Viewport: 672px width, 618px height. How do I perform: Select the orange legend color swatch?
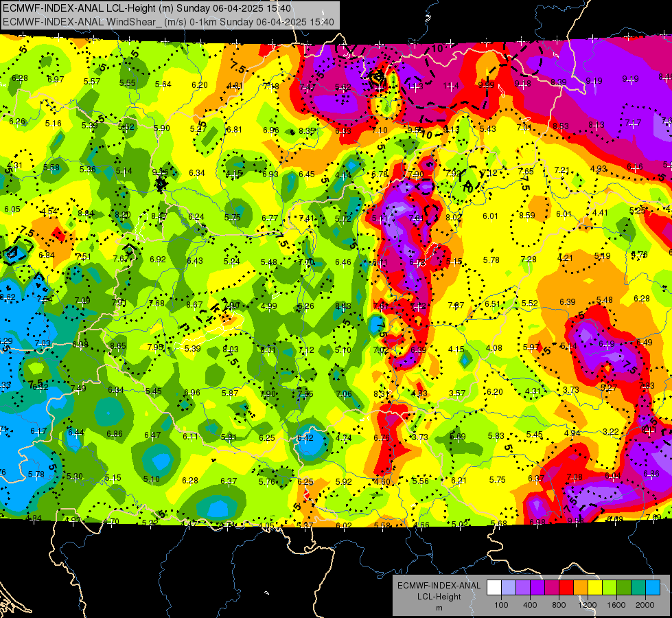point(581,588)
